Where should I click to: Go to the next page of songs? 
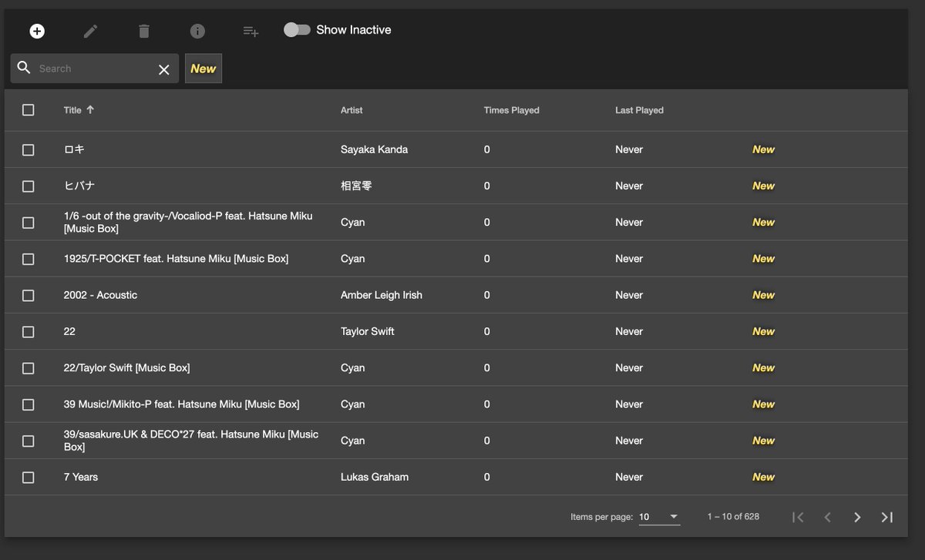(x=856, y=517)
